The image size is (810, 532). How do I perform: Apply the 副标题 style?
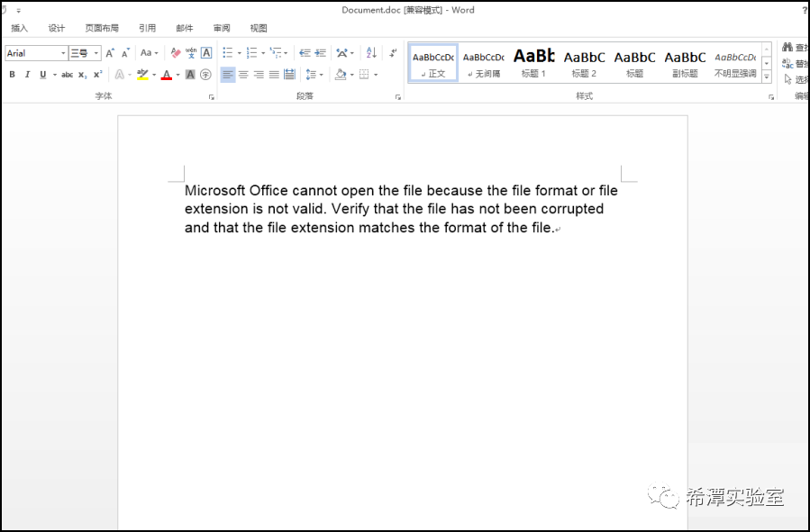coord(685,63)
